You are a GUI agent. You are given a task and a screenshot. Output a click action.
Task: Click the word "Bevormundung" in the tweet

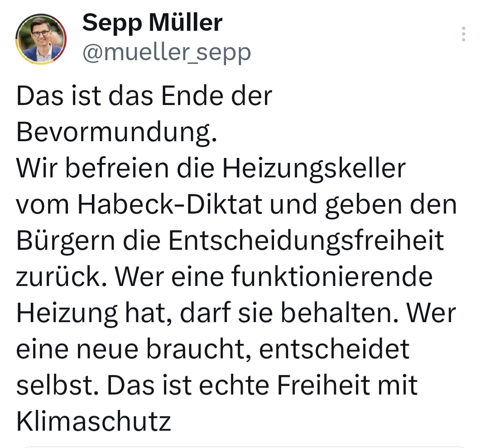click(x=116, y=131)
